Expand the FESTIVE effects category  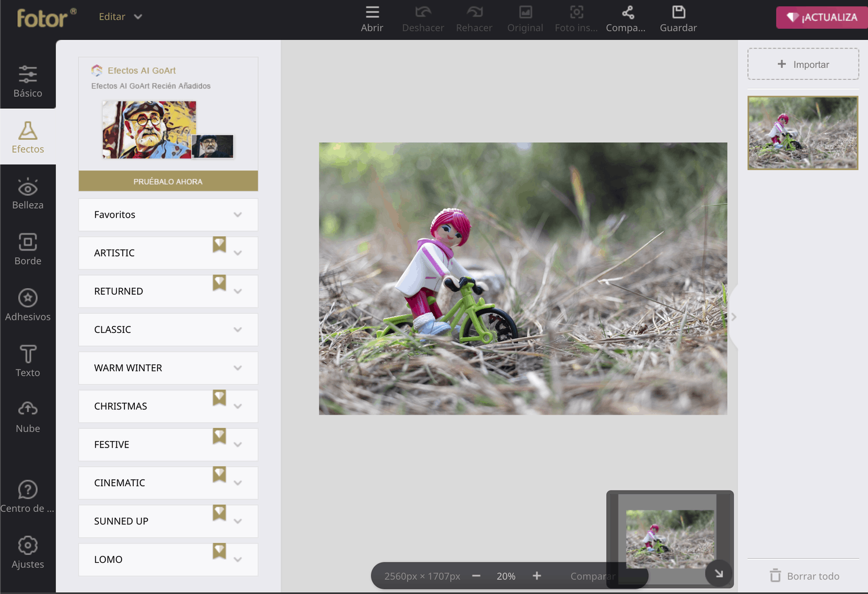(x=168, y=445)
